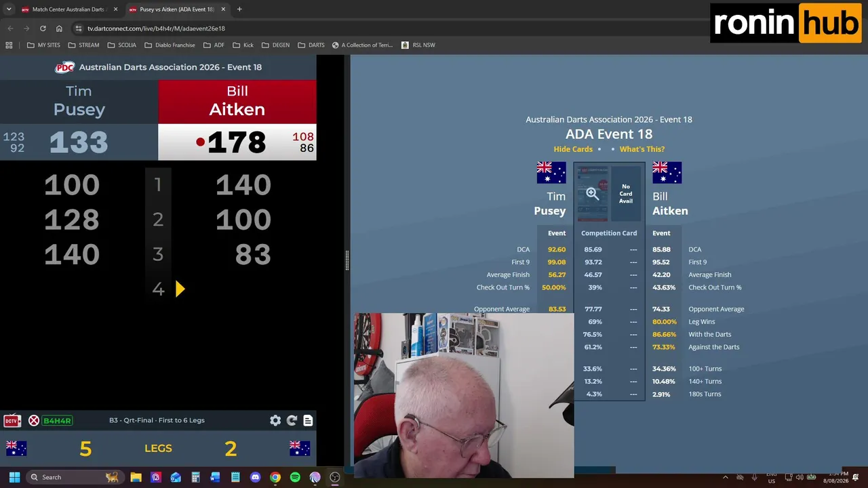Screen dimensions: 868x488
Task: Click Aitken's turn 3 score 83
Action: (253, 255)
